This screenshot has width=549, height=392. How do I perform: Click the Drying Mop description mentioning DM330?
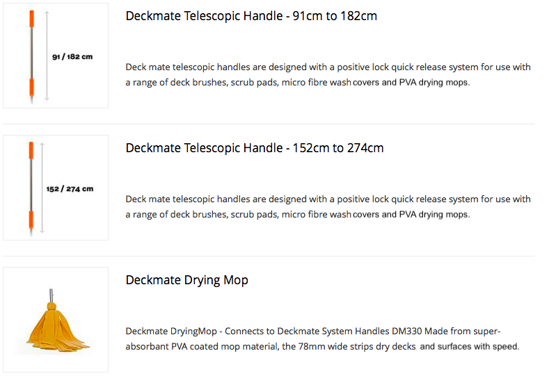point(322,338)
